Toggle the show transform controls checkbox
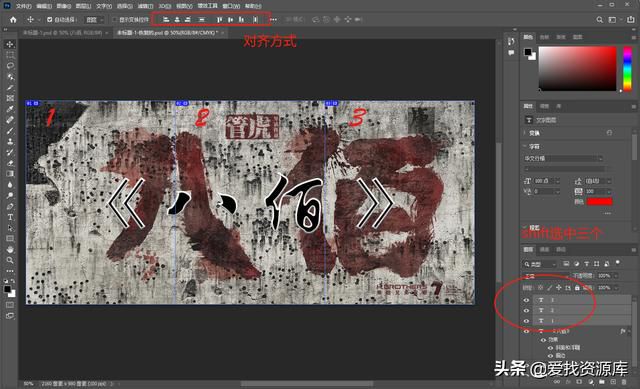This screenshot has height=389, width=640. click(x=115, y=20)
